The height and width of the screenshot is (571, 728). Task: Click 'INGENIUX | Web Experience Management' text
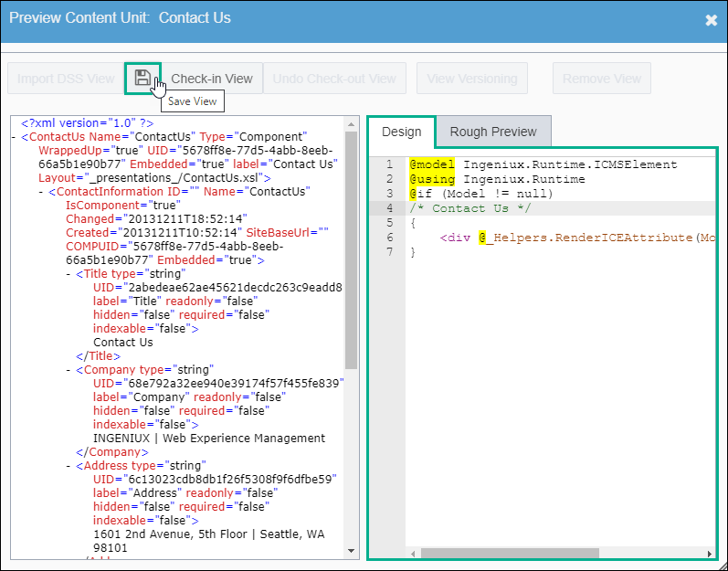click(x=209, y=439)
